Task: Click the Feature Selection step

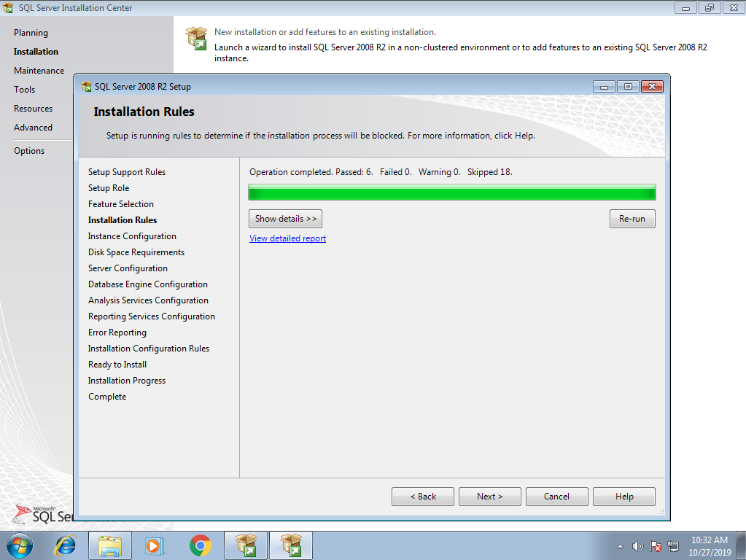Action: click(121, 204)
